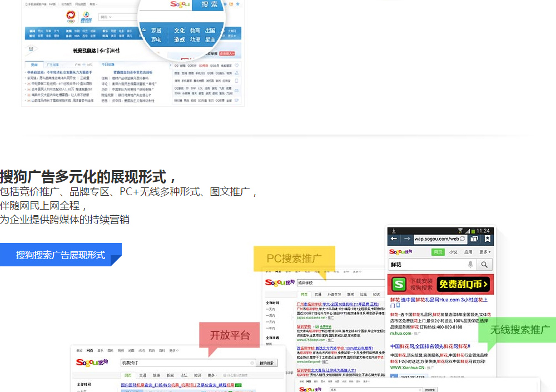This screenshot has width=556, height=392.
Task: Select the 小说 tab on mobile page
Action: 453,252
